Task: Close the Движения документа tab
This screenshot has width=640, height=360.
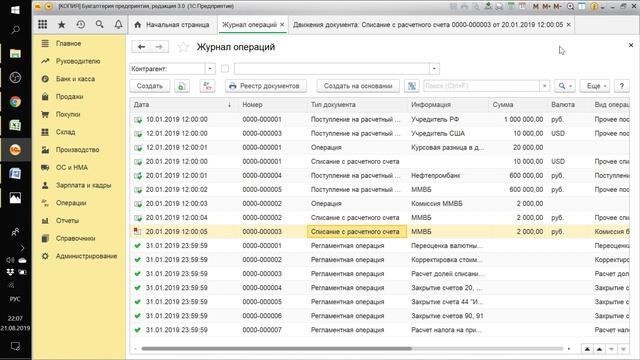Action: (569, 24)
